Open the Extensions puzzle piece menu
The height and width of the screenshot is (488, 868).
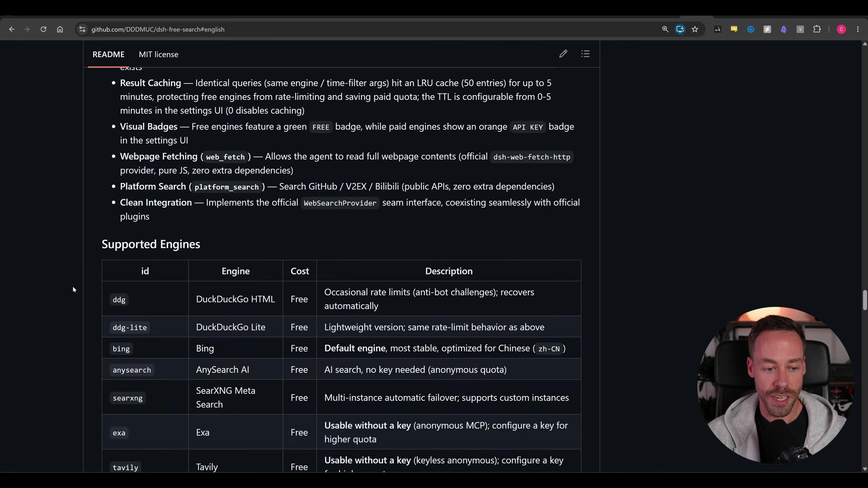tap(817, 29)
